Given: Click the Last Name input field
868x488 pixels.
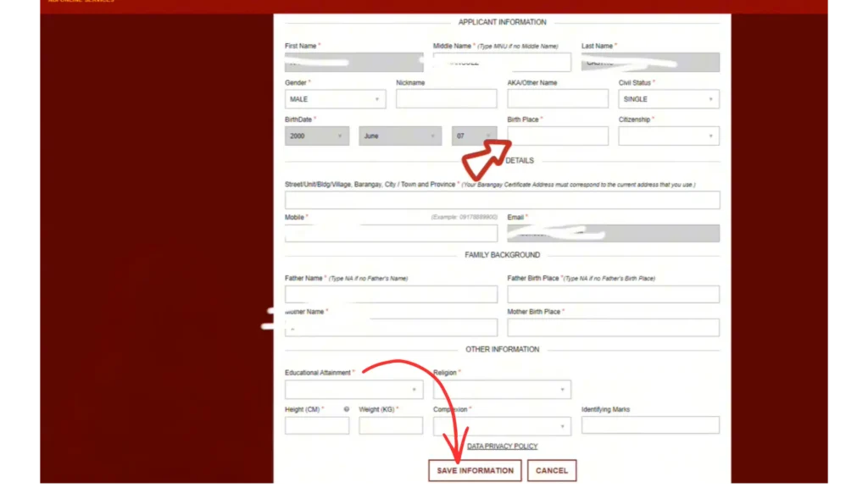Looking at the screenshot, I should (650, 62).
